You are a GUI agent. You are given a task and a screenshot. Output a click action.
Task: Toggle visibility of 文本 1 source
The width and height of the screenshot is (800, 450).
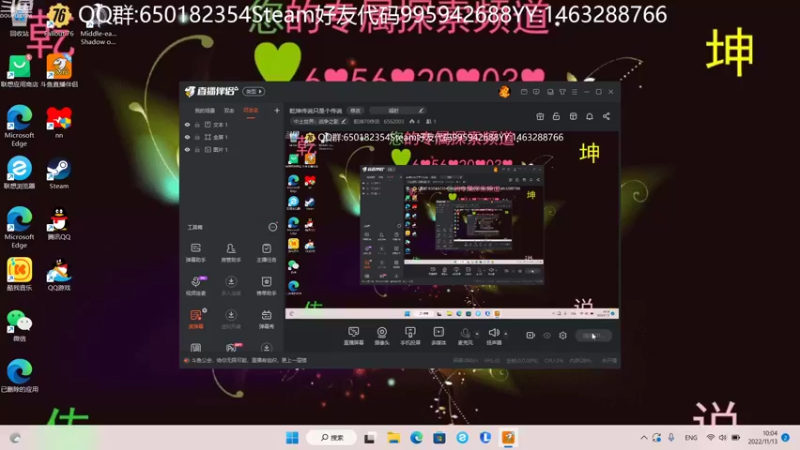click(x=187, y=124)
